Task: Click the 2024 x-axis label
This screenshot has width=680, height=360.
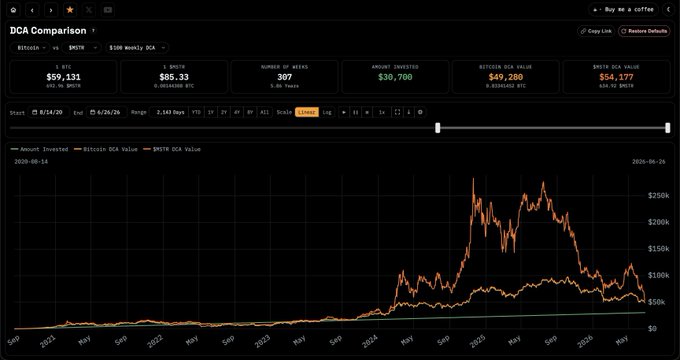Action: point(371,342)
